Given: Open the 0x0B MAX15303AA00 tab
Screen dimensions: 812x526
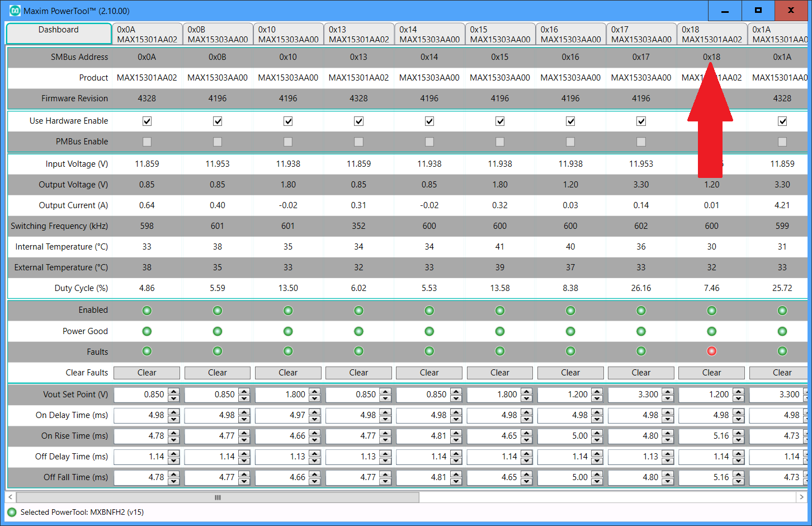Looking at the screenshot, I should 218,34.
